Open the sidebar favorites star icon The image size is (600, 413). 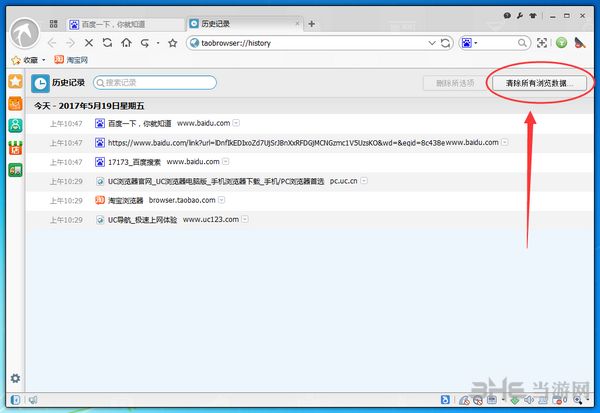pyautogui.click(x=16, y=80)
